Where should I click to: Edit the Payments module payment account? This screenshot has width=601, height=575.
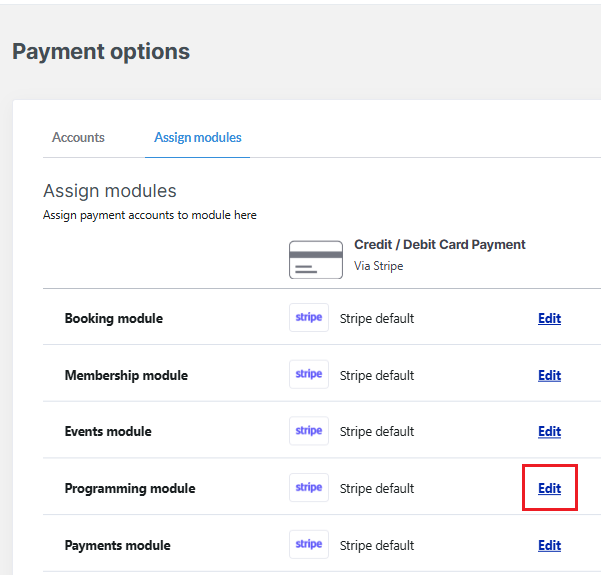[549, 545]
